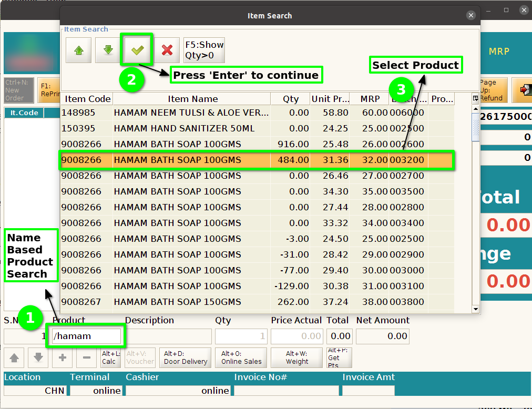Select the highlighted HAMAM BATH SOAP row qty 484.00
The image size is (532, 409).
(x=257, y=160)
